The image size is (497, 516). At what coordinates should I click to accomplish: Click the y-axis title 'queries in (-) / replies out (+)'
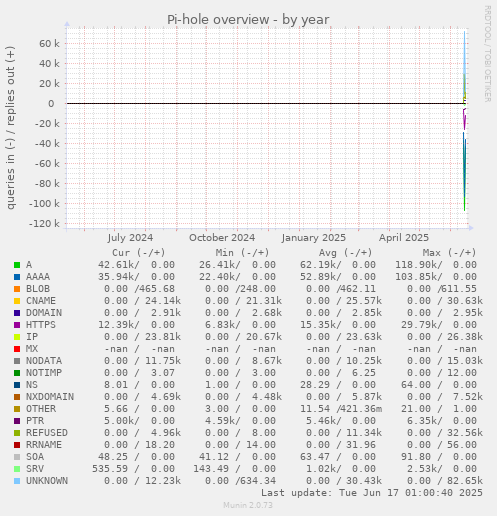pos(10,128)
